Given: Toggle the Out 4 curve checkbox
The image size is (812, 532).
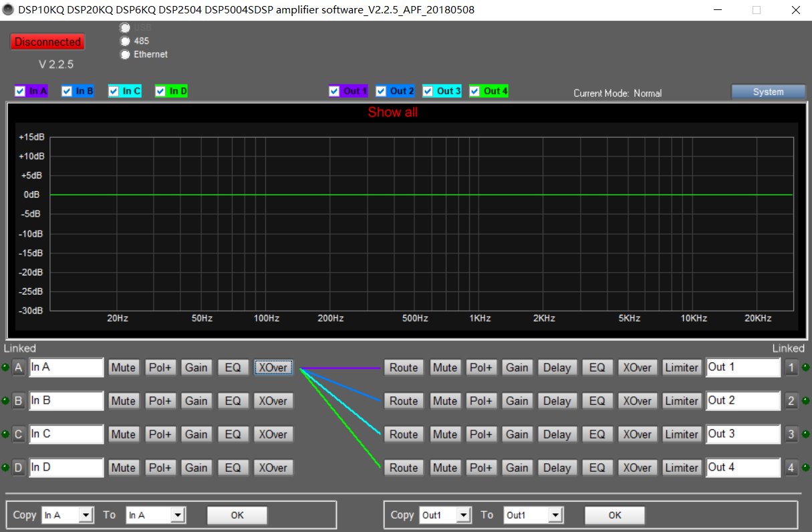Looking at the screenshot, I should click(475, 92).
